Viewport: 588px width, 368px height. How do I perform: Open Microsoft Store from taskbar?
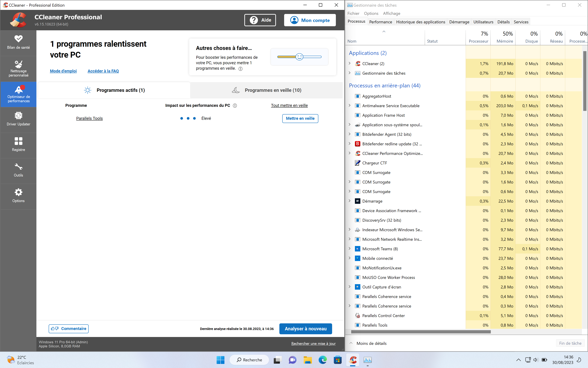338,360
